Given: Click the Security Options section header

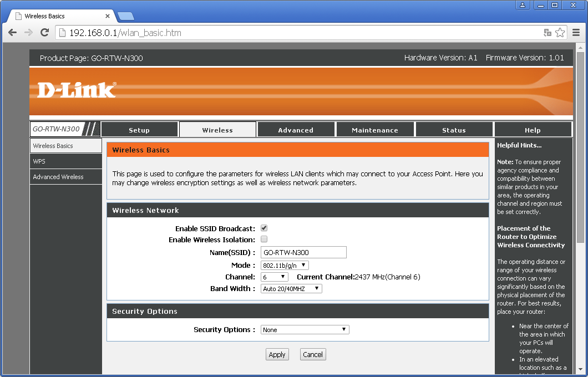Looking at the screenshot, I should pos(298,311).
